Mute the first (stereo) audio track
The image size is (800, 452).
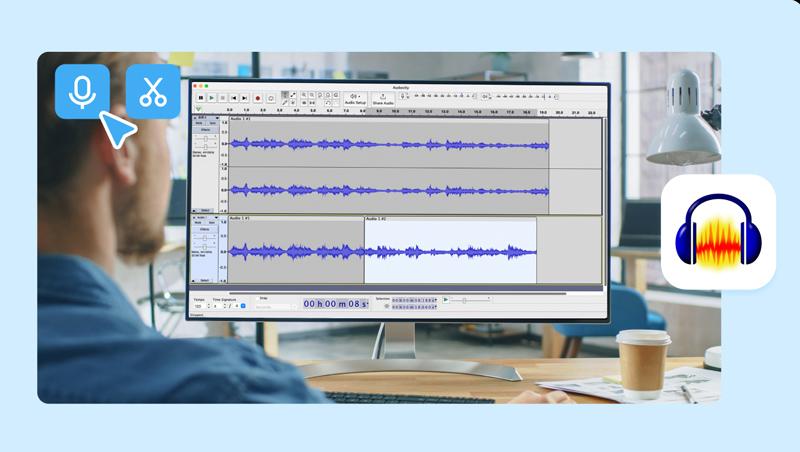click(199, 123)
